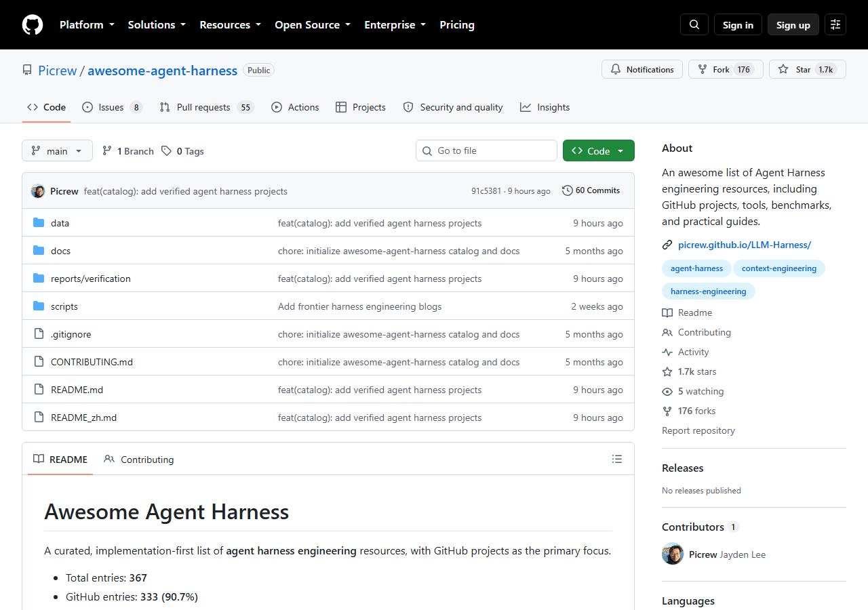Select the harness-engineering topic tag
This screenshot has width=868, height=610.
708,291
